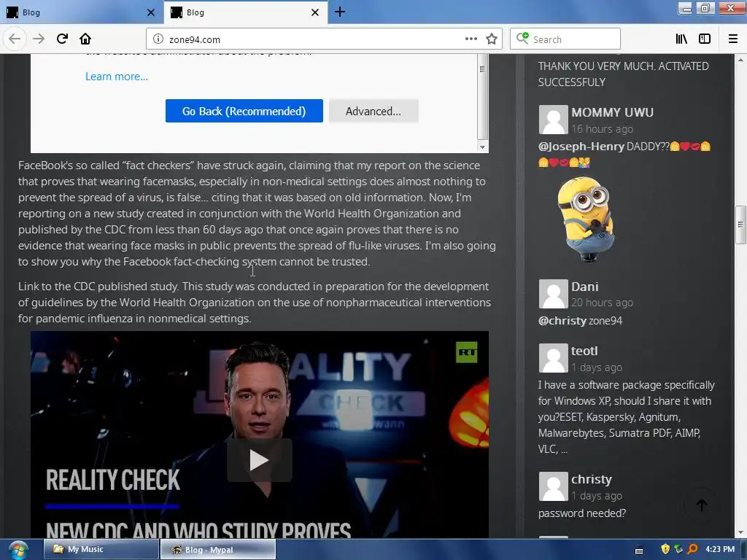Viewport: 747px width, 560px height.
Task: Open the Advanced options button
Action: (373, 111)
